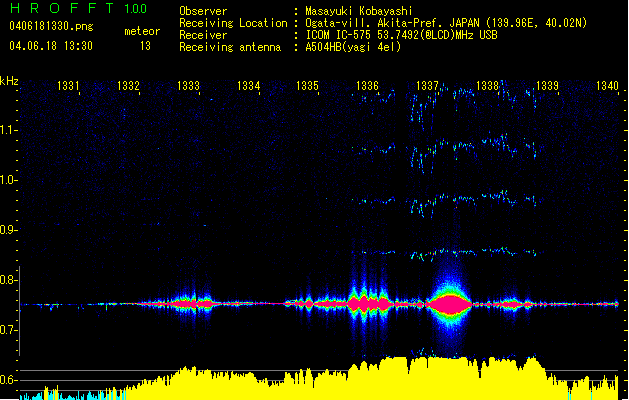This screenshot has height=400, width=629.
Task: Click the ICOM IC-575 53.7492 MHz USB value
Action: point(402,35)
